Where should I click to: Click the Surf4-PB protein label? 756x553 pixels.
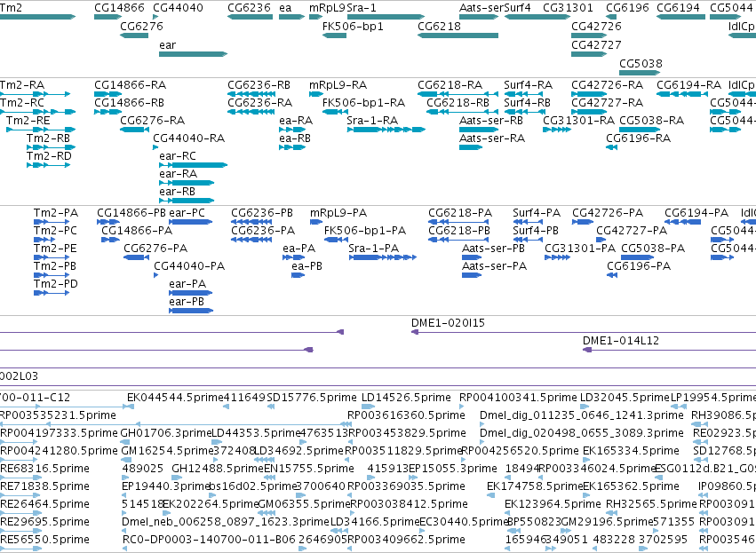click(536, 231)
